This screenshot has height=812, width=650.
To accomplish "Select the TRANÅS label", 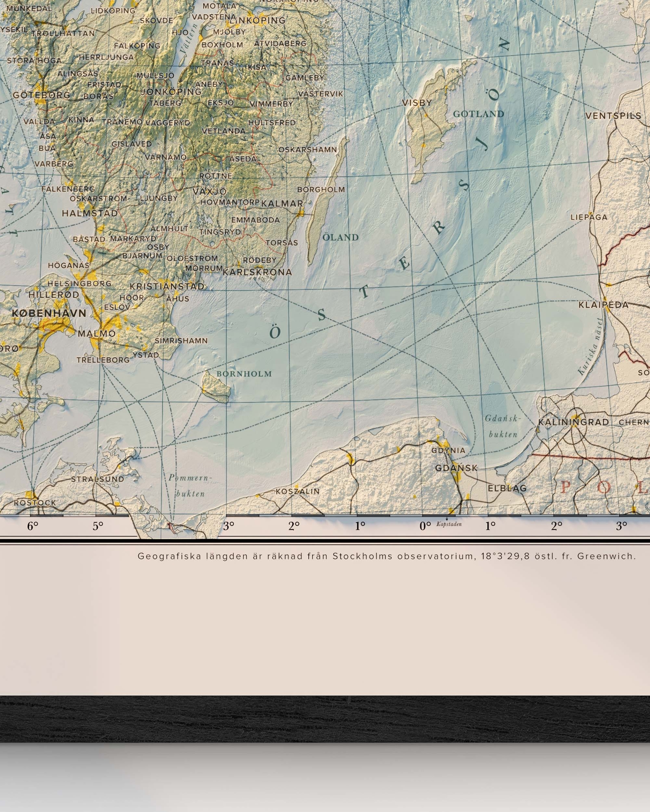I will [x=218, y=63].
